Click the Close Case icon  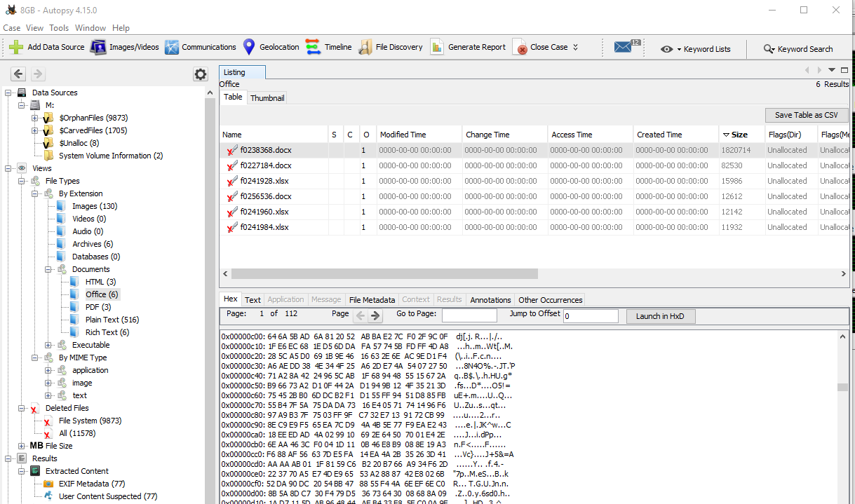click(520, 48)
